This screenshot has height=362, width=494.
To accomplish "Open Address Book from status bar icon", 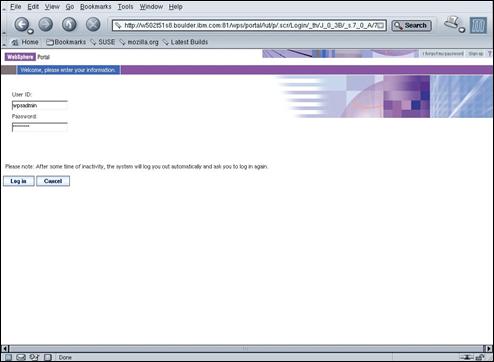I will [x=48, y=357].
